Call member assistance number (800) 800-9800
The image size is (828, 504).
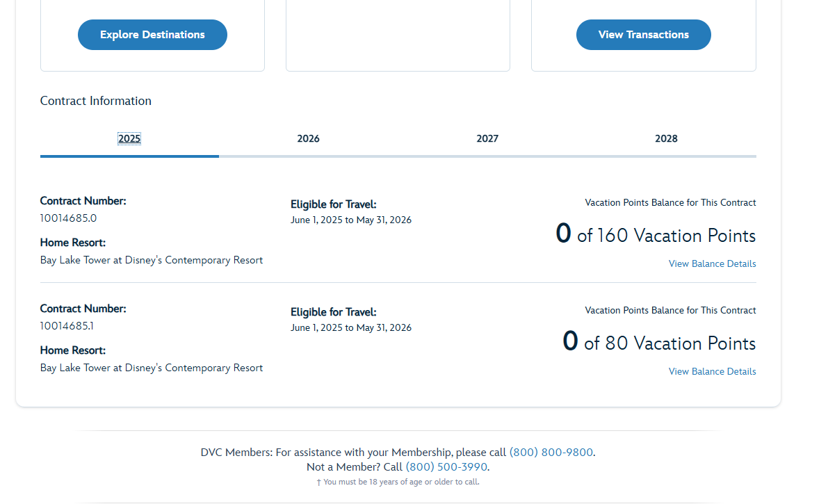tap(551, 453)
